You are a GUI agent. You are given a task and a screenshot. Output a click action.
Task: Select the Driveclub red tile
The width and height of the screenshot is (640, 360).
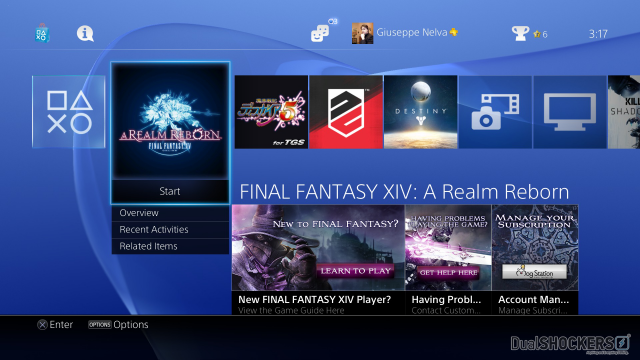346,112
